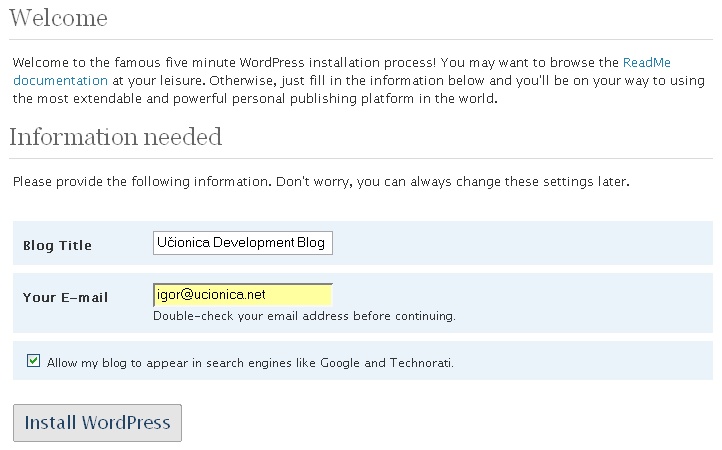The width and height of the screenshot is (722, 450).
Task: Click the Blog Title input field
Action: [x=243, y=243]
